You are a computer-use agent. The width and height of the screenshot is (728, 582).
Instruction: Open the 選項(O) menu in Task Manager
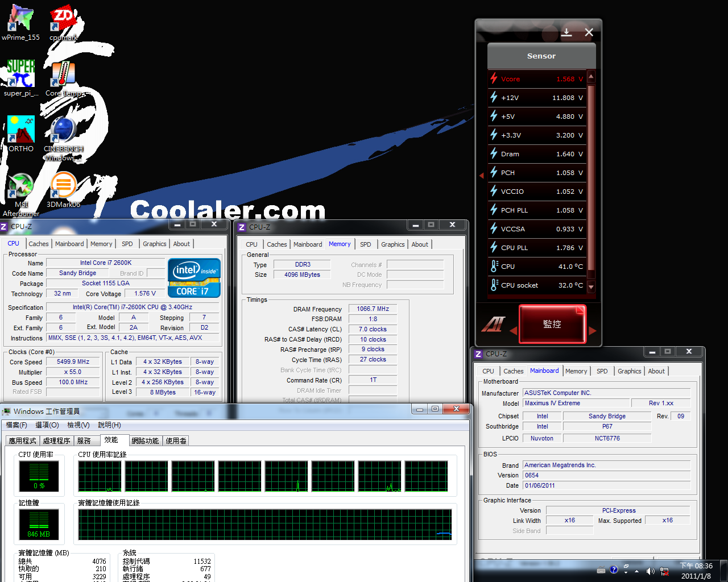tap(47, 425)
